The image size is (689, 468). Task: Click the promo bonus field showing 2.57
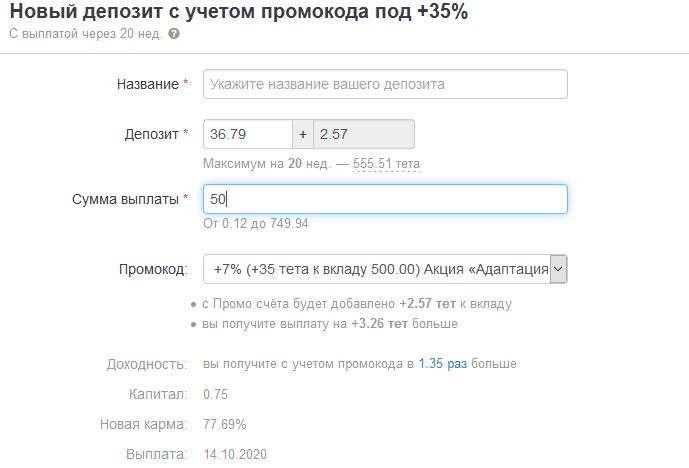pyautogui.click(x=364, y=134)
